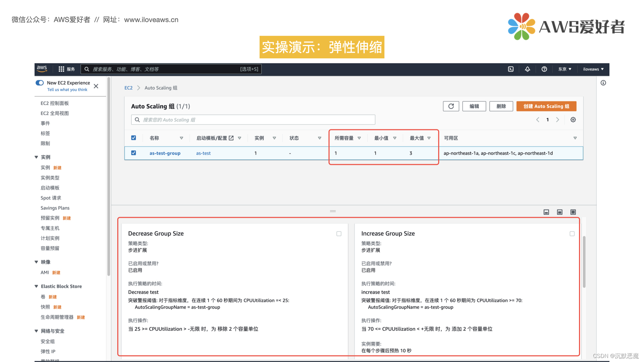This screenshot has height=362, width=644.
Task: Set details pane to half-height layout
Action: pos(559,212)
